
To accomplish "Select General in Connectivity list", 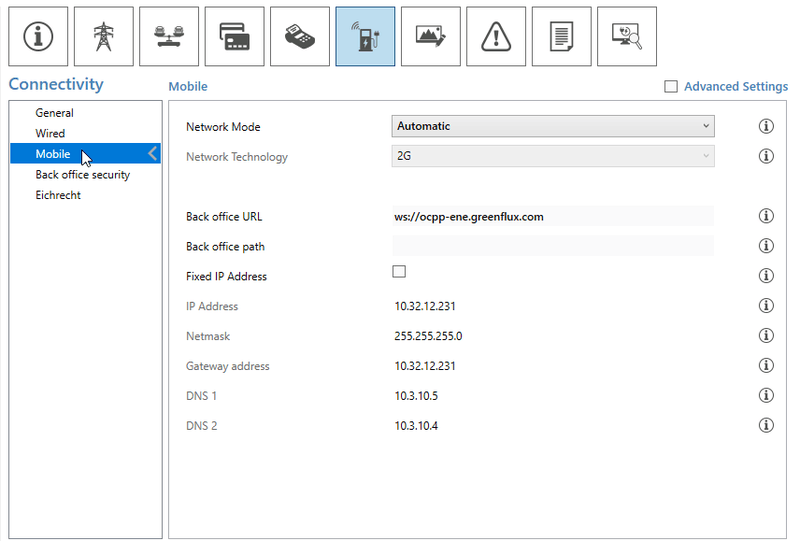I will click(x=85, y=113).
